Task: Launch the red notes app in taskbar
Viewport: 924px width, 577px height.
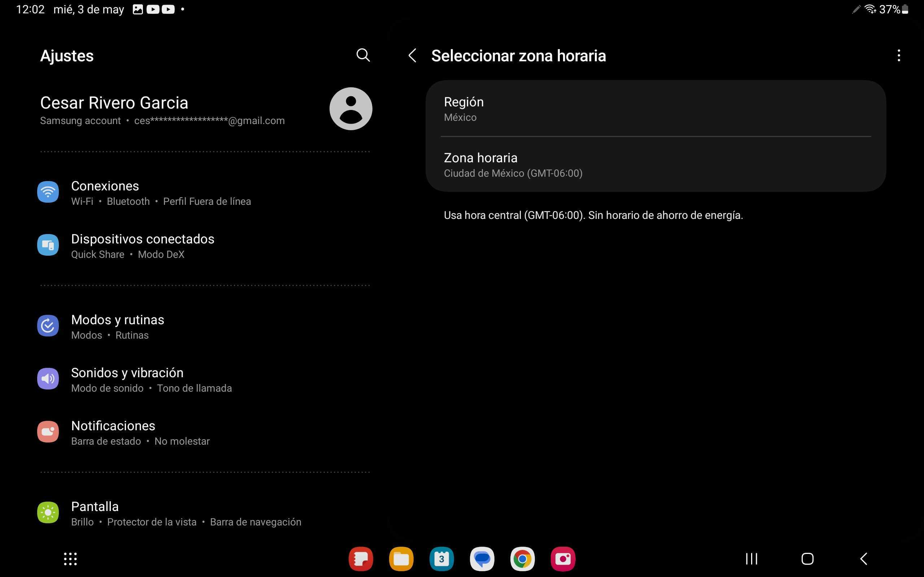Action: pos(361,559)
